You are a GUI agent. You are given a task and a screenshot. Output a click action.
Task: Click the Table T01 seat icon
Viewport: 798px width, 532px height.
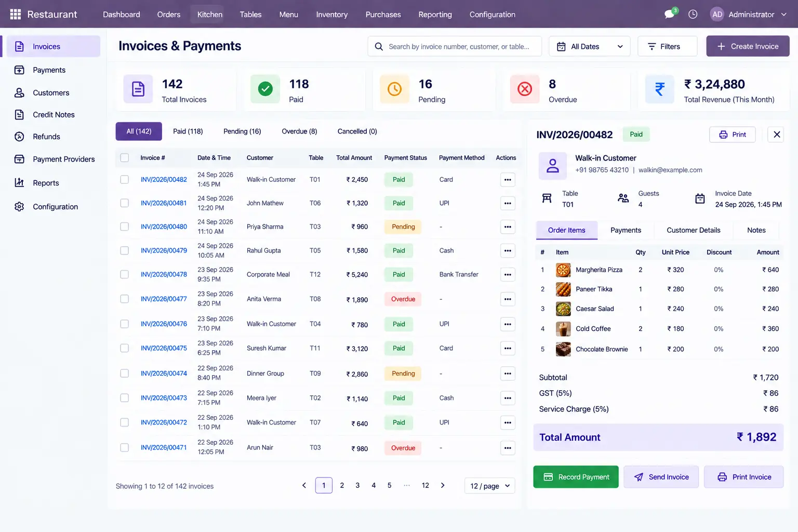pyautogui.click(x=547, y=198)
